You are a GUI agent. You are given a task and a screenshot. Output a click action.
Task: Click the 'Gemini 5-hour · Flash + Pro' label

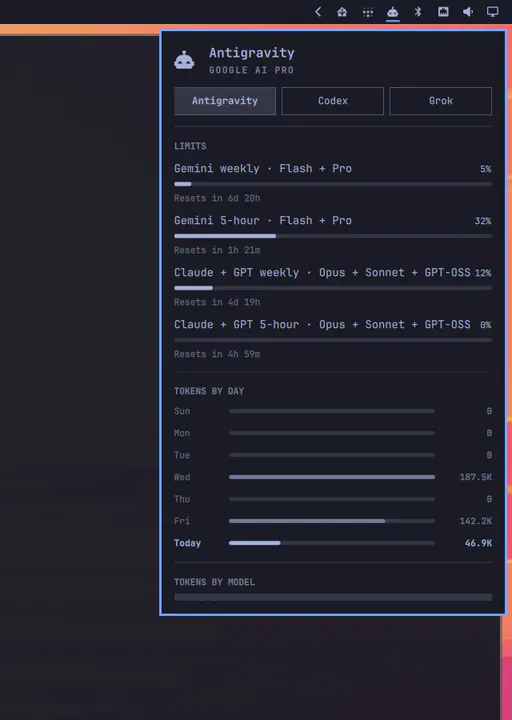pos(263,220)
